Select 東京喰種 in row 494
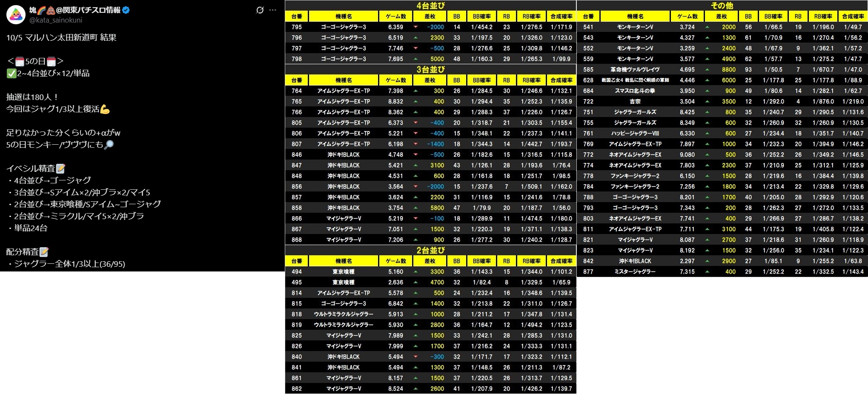Image resolution: width=868 pixels, height=394 pixels. (x=344, y=271)
